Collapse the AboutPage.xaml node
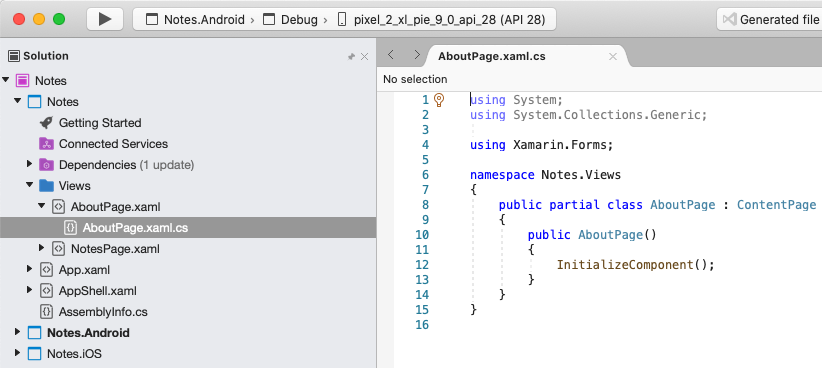The image size is (822, 368). (42, 206)
